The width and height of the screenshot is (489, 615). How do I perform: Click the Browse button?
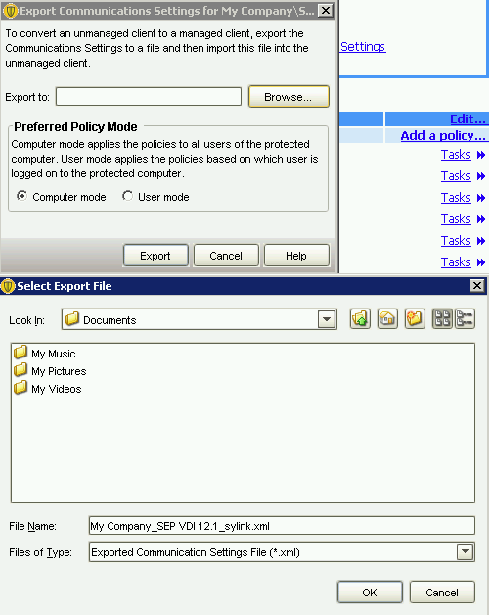tap(289, 97)
